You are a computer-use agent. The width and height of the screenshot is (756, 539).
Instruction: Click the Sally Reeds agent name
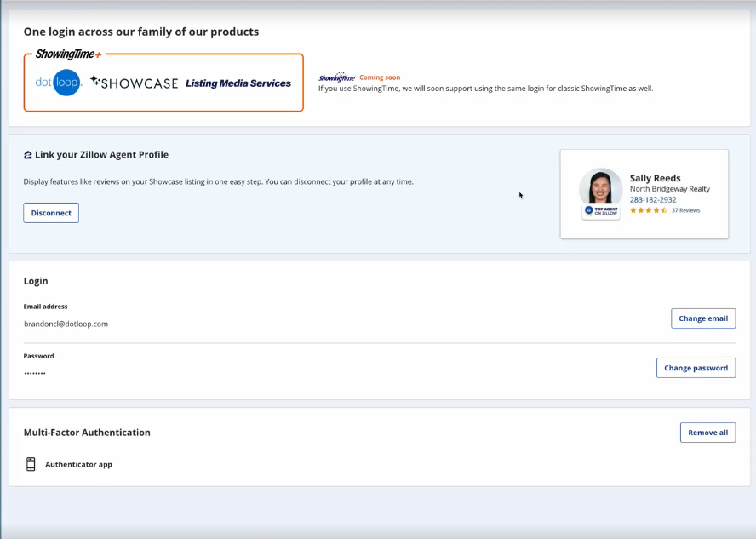point(655,178)
